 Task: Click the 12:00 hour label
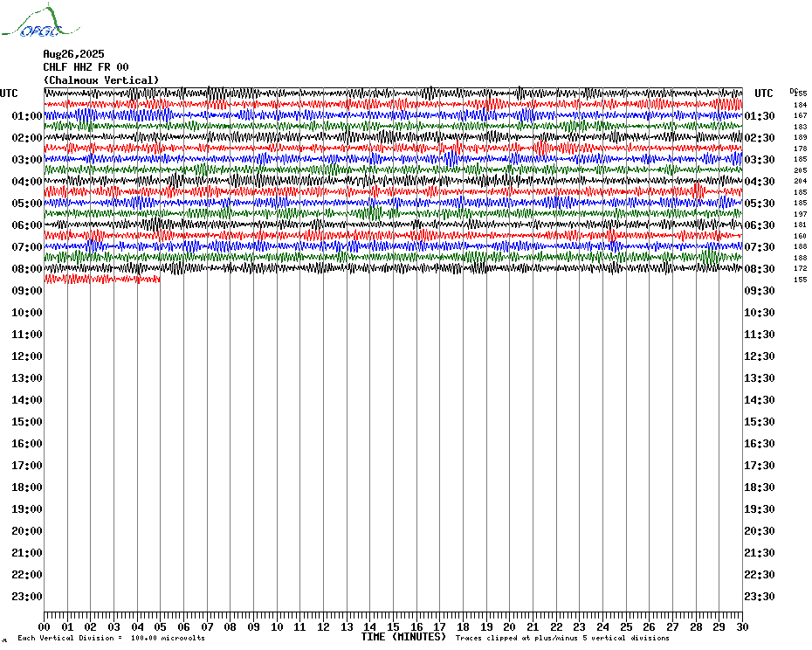click(x=27, y=356)
